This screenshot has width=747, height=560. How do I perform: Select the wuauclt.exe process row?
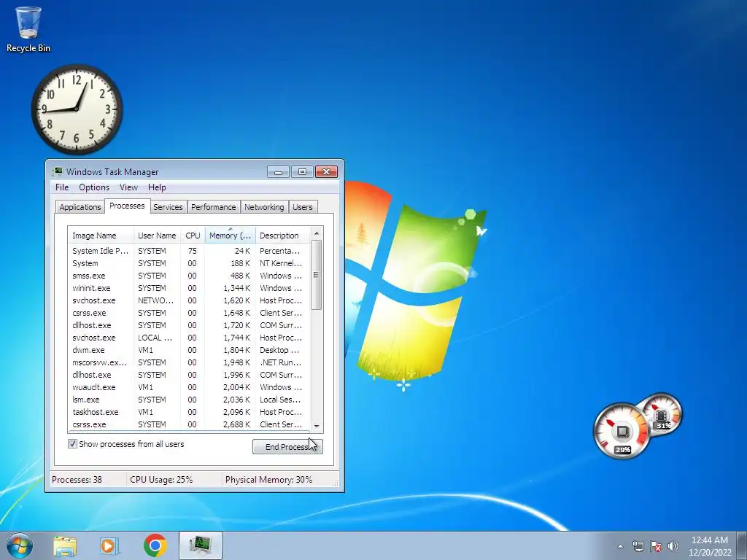189,386
